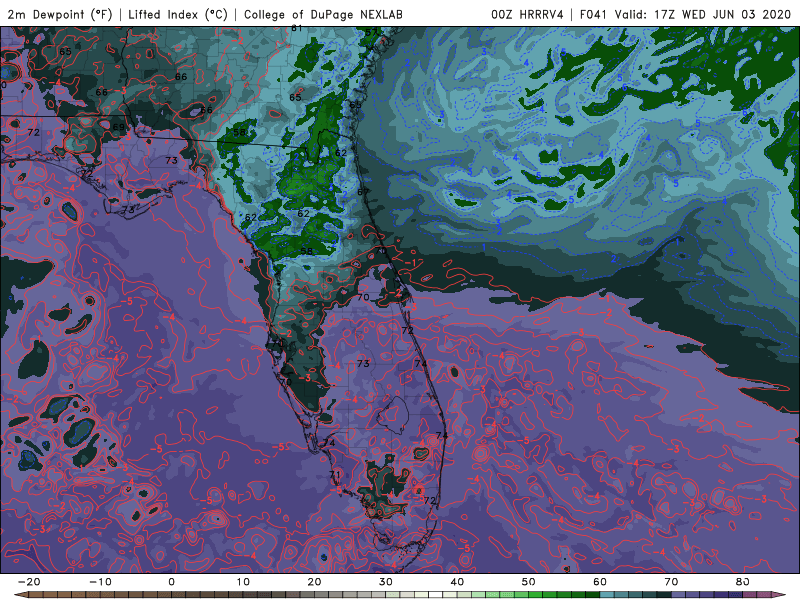Click the "00Z HRRRV4" model run label
The height and width of the screenshot is (600, 800).
tap(527, 14)
